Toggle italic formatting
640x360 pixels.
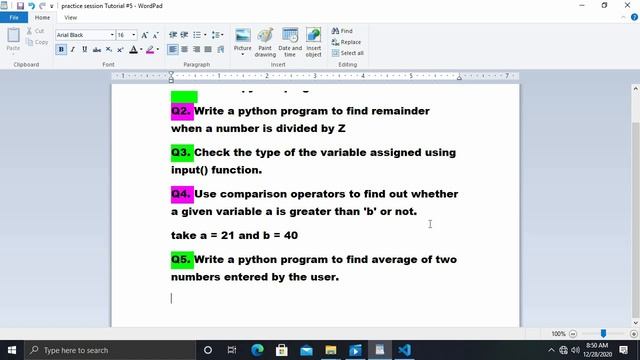coord(73,49)
